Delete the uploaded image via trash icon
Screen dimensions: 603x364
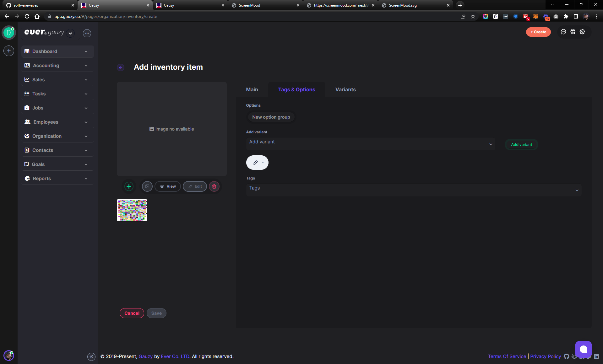pyautogui.click(x=214, y=186)
